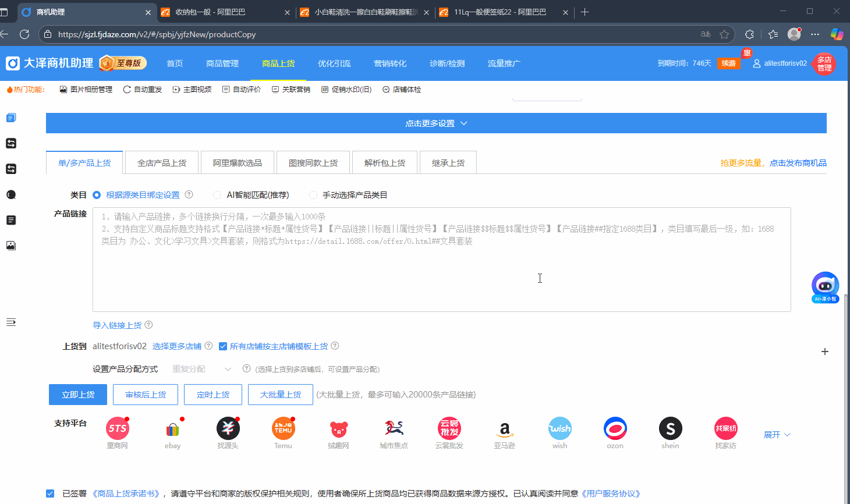Click the 大批量上货 button

coord(281,395)
